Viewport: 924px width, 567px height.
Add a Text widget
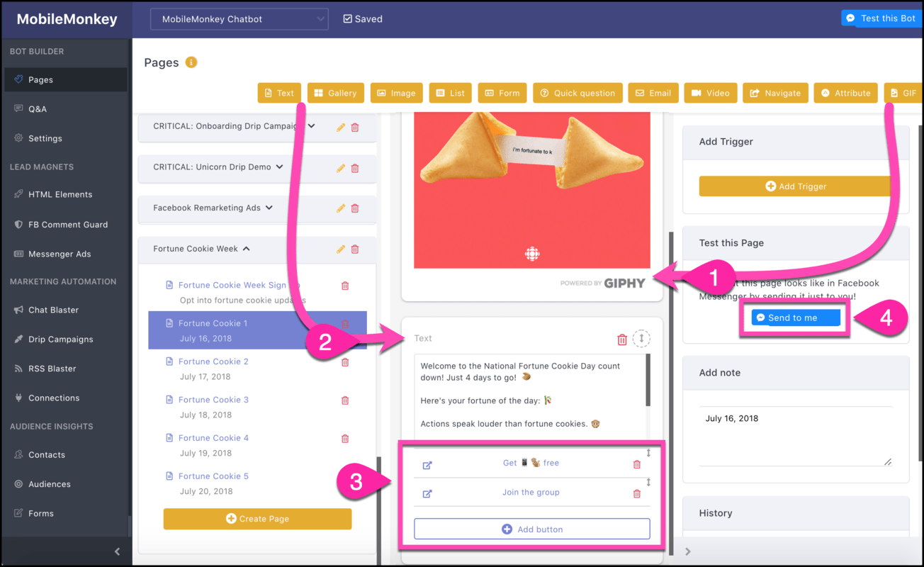[x=279, y=93]
